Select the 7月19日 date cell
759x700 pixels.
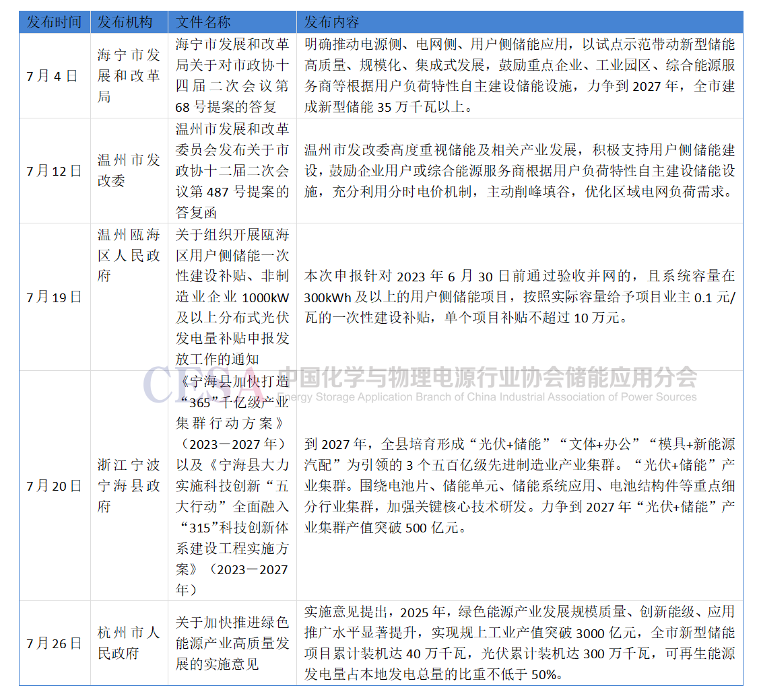54,297
